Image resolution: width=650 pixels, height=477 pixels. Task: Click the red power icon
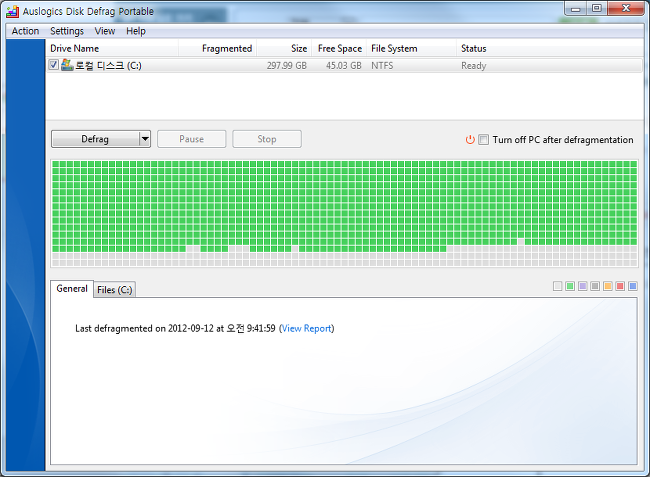coord(470,140)
